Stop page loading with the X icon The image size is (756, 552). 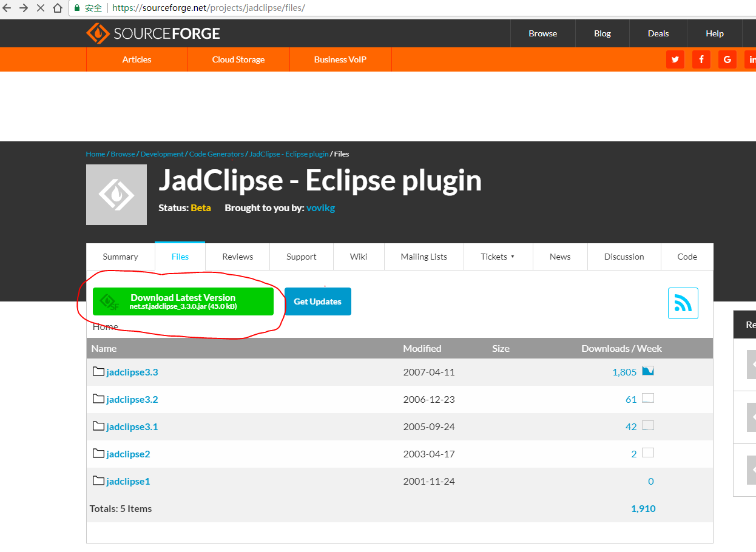41,8
